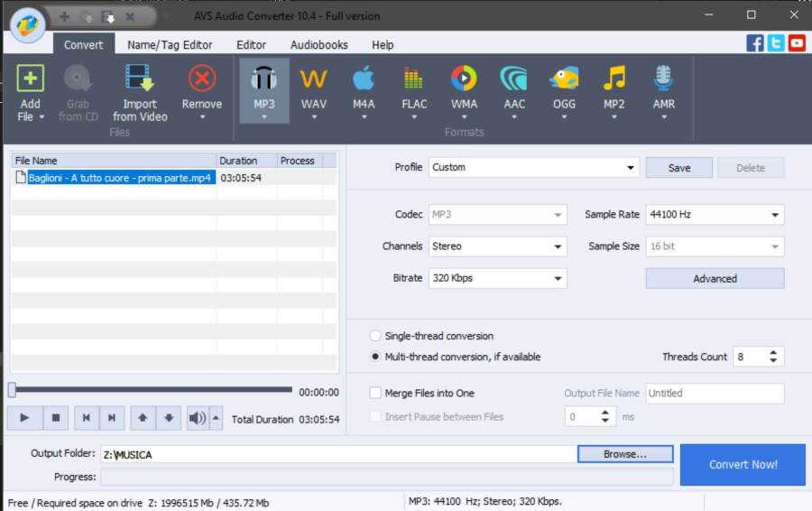Image resolution: width=812 pixels, height=511 pixels.
Task: Open the Bitrate 320 Kbps dropdown
Action: [558, 278]
